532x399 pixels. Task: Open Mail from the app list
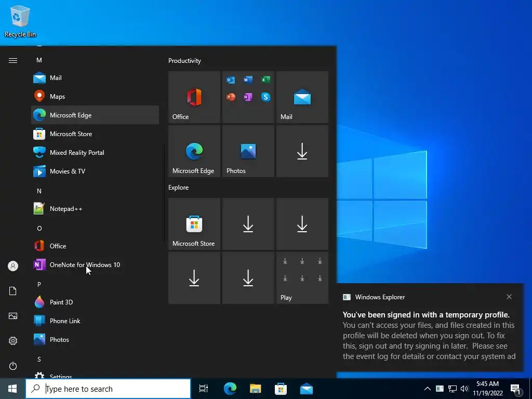pos(95,78)
